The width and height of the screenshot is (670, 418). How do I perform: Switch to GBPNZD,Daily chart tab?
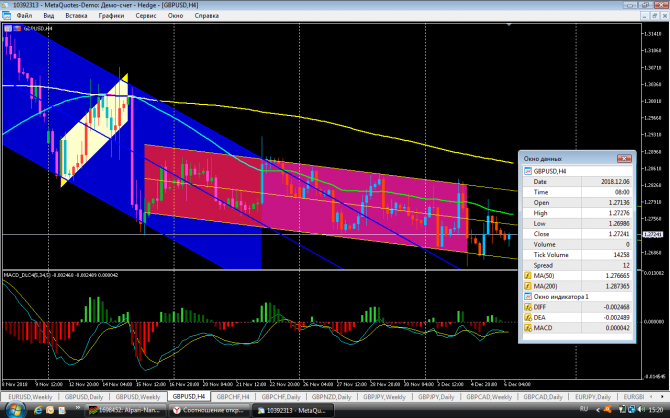pos(331,397)
